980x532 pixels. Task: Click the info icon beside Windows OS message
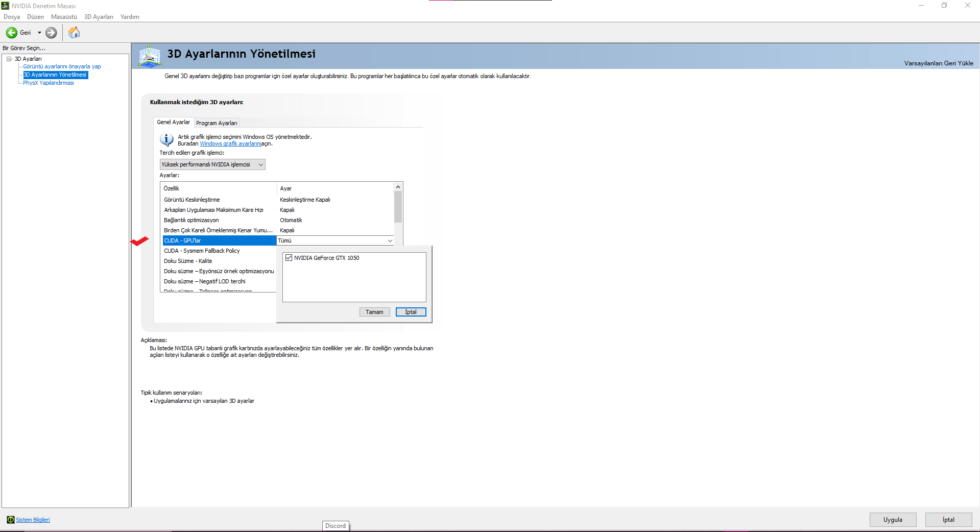(x=166, y=139)
